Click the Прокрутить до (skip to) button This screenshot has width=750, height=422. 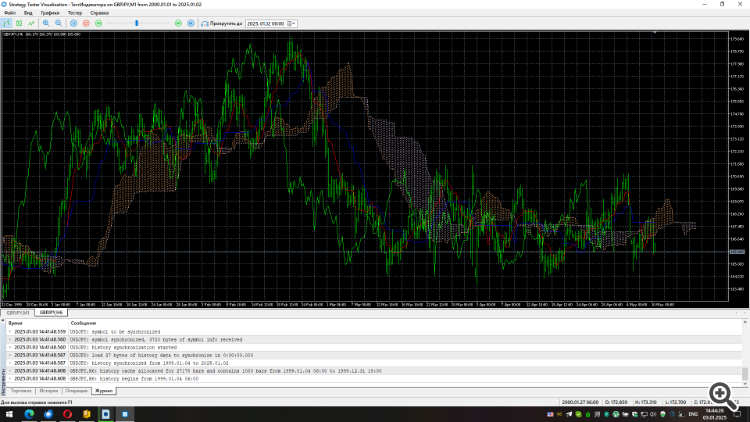click(x=222, y=23)
